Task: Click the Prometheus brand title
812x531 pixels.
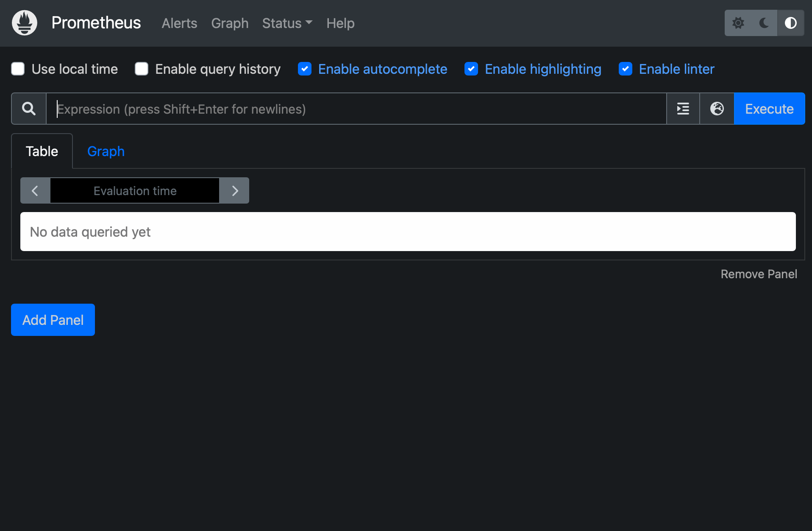Action: [96, 23]
